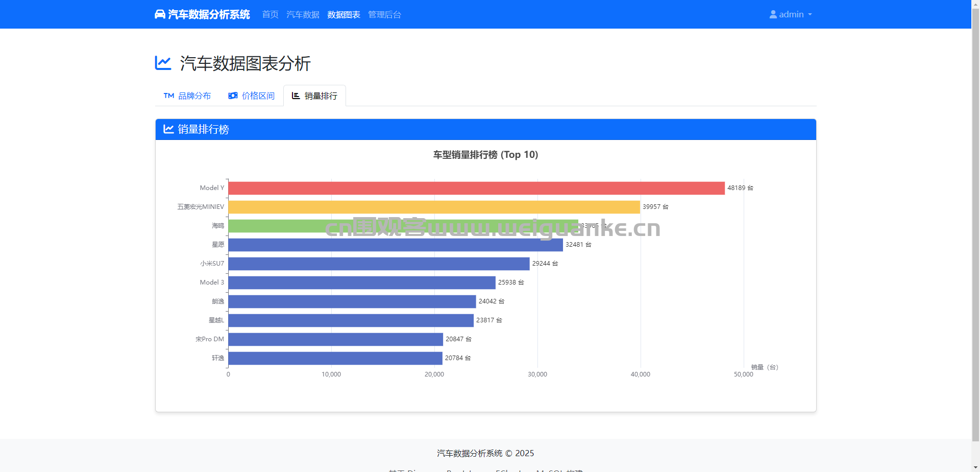Click the 48189 台 value label
Viewport: 980px width, 472px height.
(x=740, y=188)
